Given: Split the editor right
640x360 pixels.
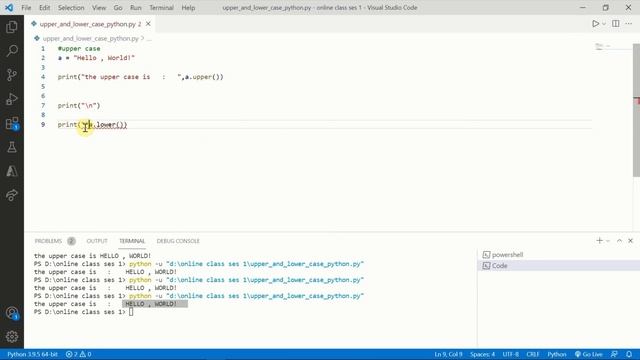Looking at the screenshot, I should coord(616,24).
